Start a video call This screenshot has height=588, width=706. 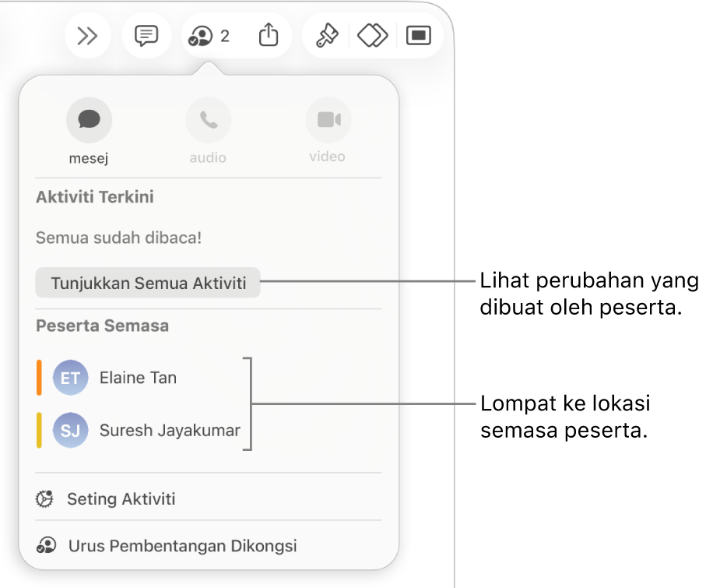tap(328, 120)
